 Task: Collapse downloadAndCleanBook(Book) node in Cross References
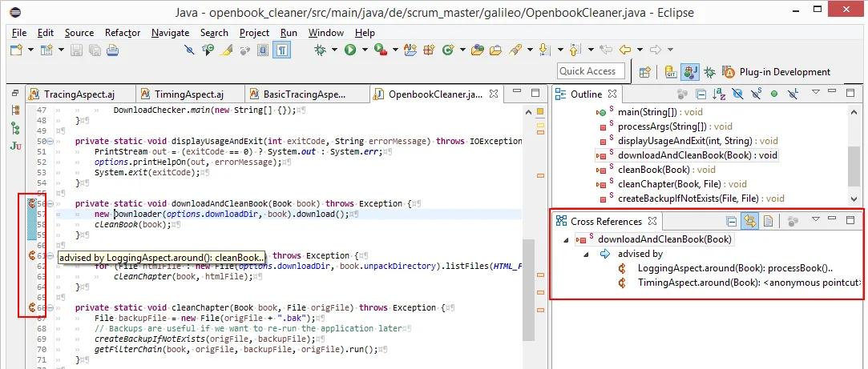tap(566, 240)
